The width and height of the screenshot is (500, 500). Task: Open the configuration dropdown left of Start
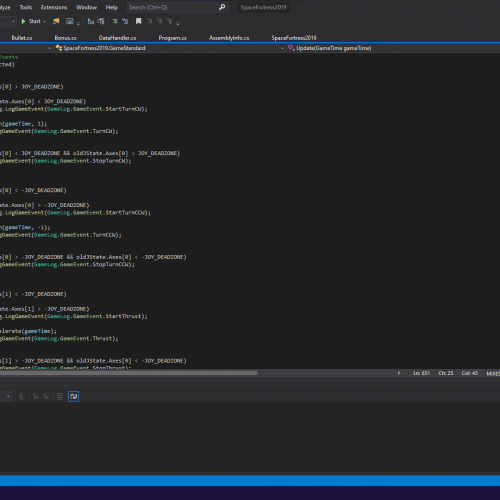[x=13, y=22]
